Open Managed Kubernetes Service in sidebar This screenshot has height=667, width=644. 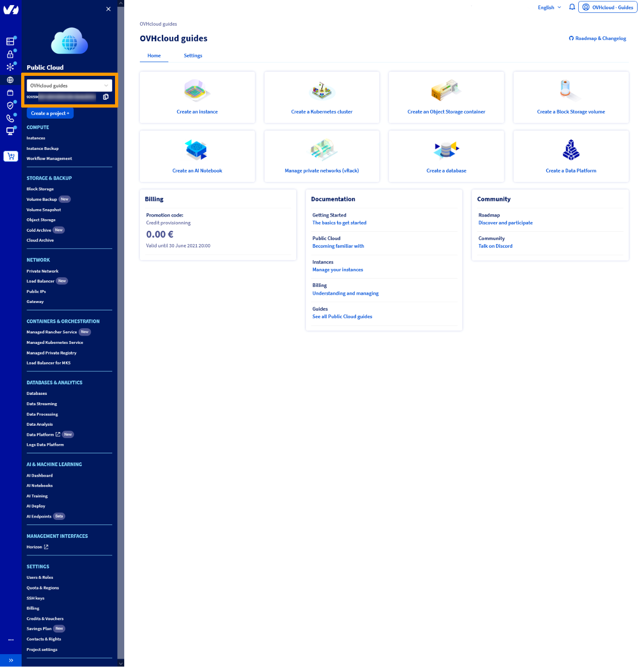[55, 342]
